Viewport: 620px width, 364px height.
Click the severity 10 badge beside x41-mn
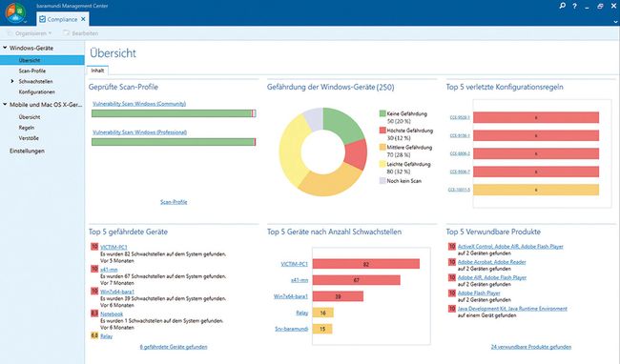pos(94,269)
